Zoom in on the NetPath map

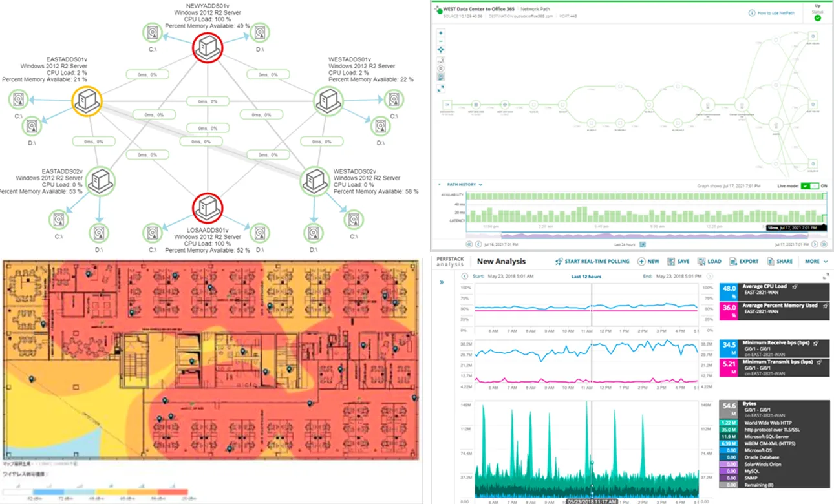coord(441,32)
